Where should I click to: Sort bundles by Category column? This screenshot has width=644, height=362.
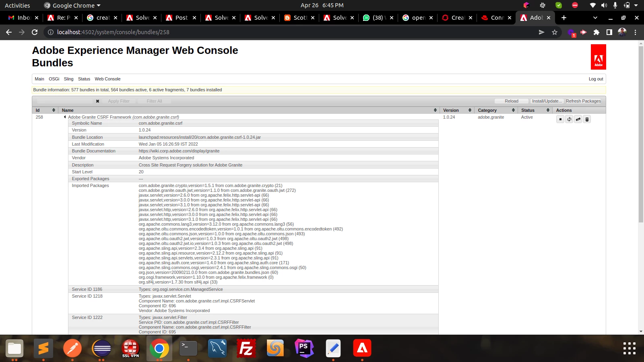(513, 110)
